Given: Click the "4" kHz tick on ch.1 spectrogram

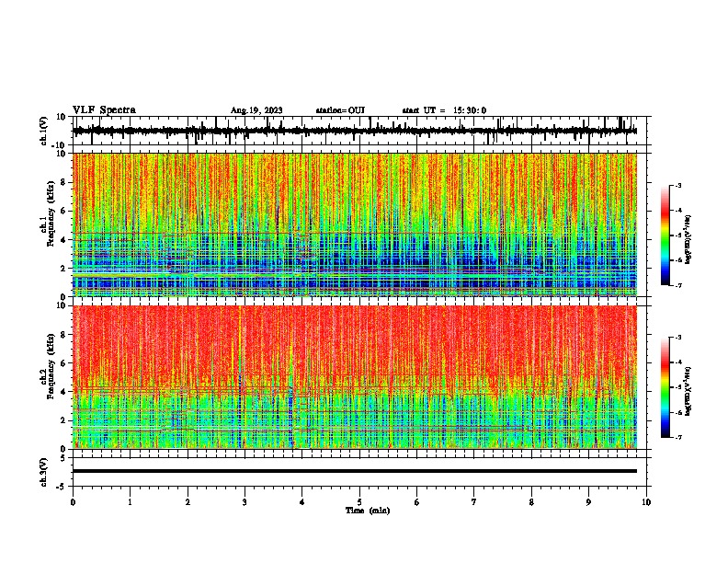Looking at the screenshot, I should (x=63, y=240).
